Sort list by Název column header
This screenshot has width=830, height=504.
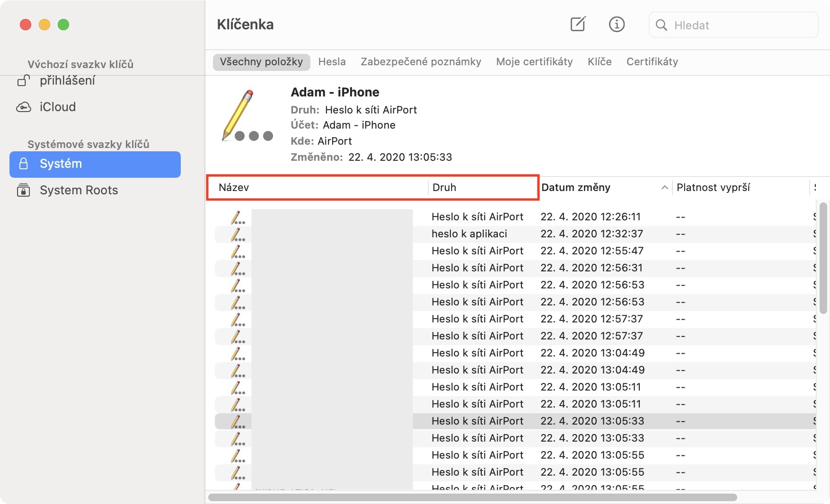tap(234, 188)
